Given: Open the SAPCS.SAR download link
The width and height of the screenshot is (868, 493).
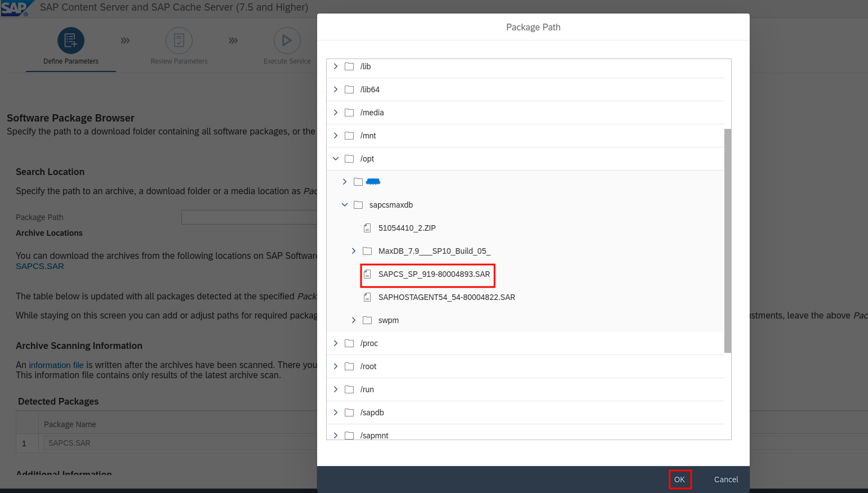Looking at the screenshot, I should [x=40, y=266].
